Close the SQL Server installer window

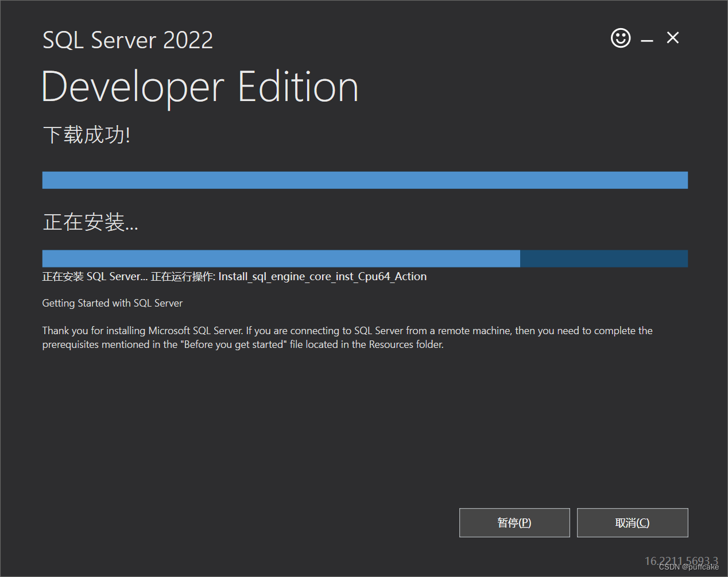[x=673, y=38]
